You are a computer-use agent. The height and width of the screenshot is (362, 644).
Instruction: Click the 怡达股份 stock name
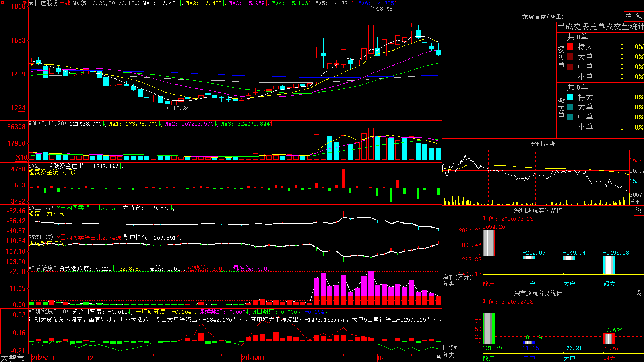(46, 3)
